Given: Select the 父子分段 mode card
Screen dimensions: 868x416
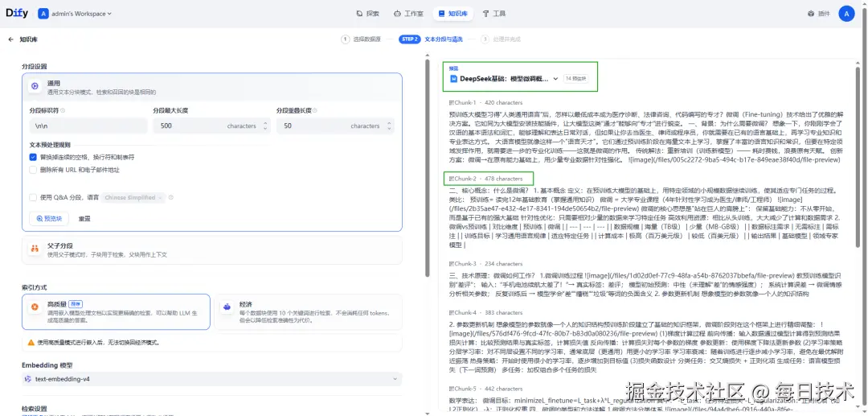Looking at the screenshot, I should pyautogui.click(x=211, y=249).
